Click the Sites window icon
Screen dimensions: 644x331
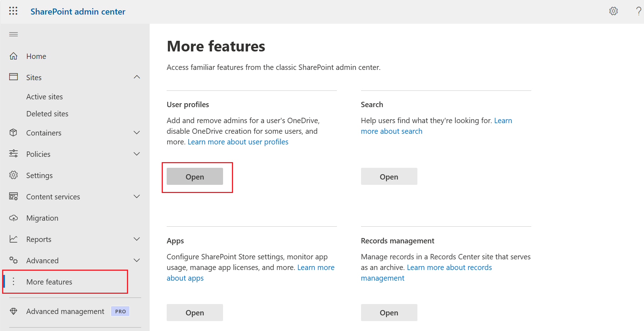[13, 77]
